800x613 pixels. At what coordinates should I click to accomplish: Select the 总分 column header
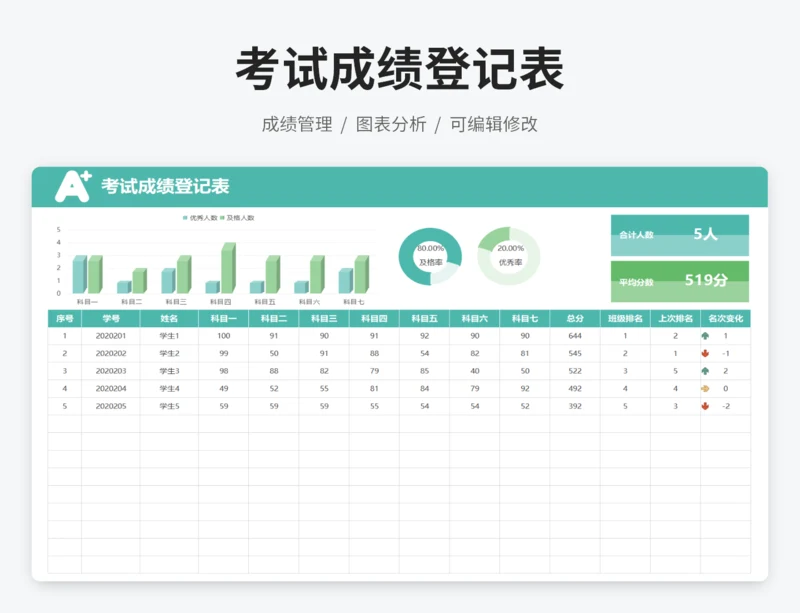575,318
